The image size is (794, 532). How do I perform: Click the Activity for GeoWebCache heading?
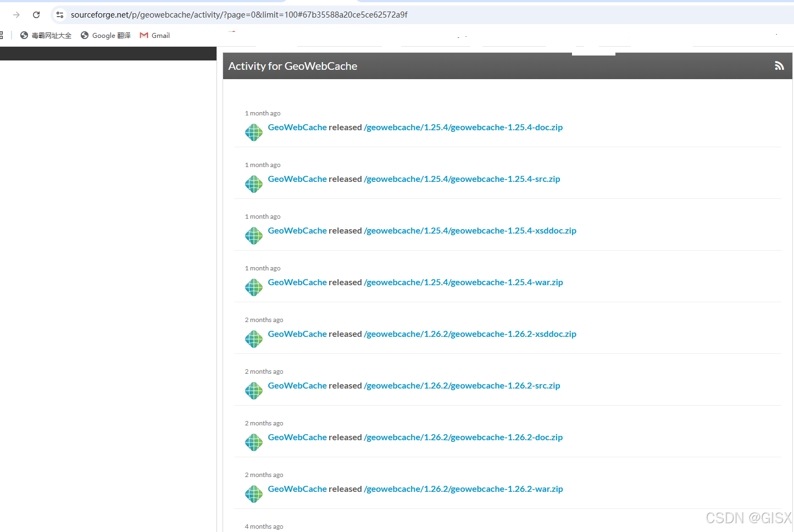point(293,66)
